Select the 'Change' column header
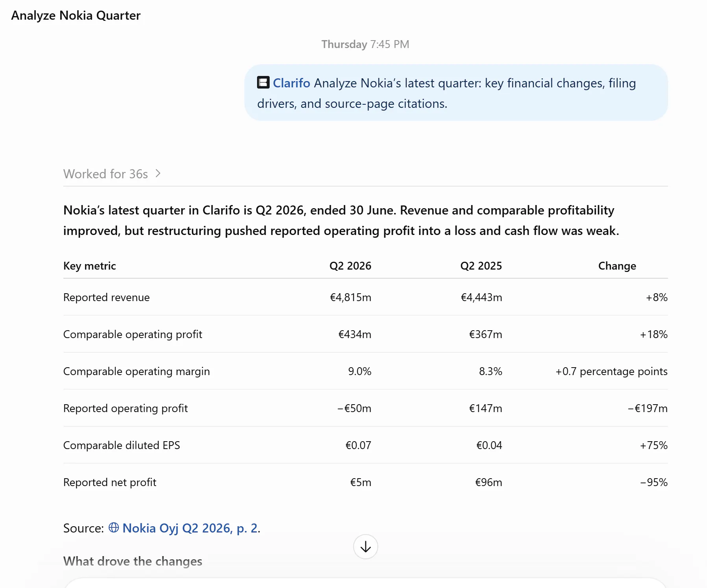The width and height of the screenshot is (707, 588). click(x=617, y=266)
